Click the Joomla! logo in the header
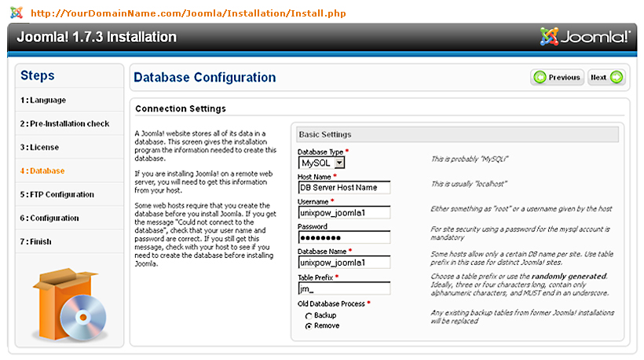The width and height of the screenshot is (644, 360). click(x=585, y=37)
